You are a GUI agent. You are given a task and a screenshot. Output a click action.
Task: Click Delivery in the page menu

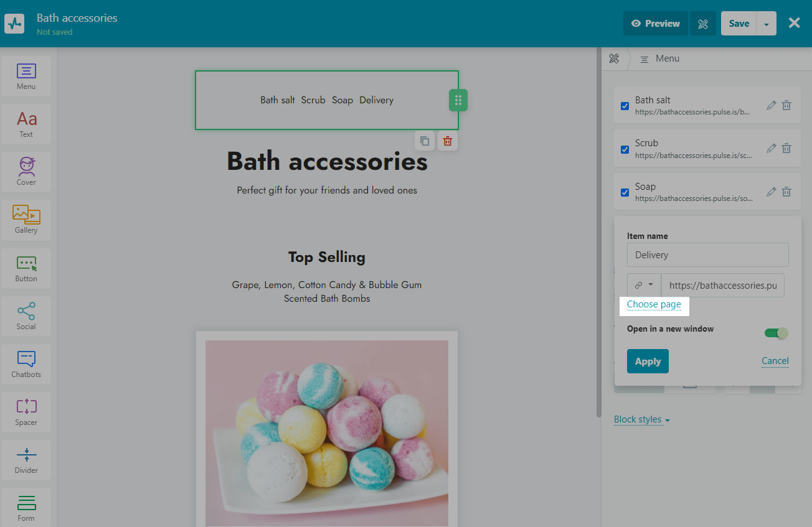[x=376, y=100]
